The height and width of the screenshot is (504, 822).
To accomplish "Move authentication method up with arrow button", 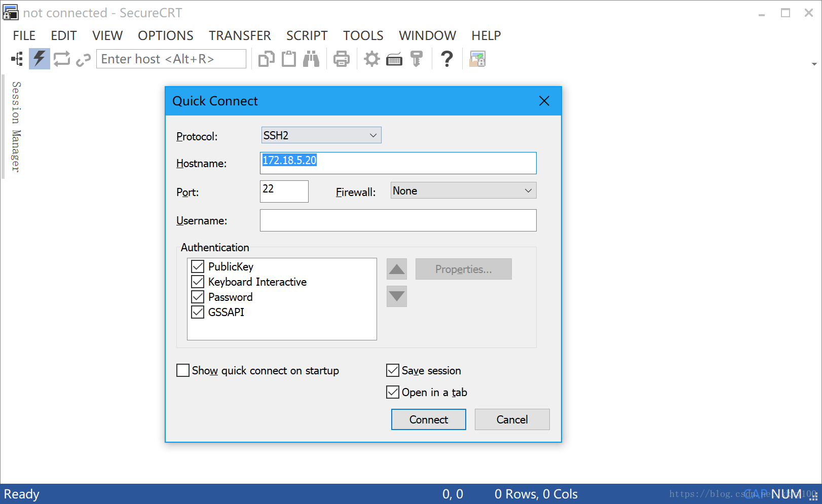I will point(397,269).
